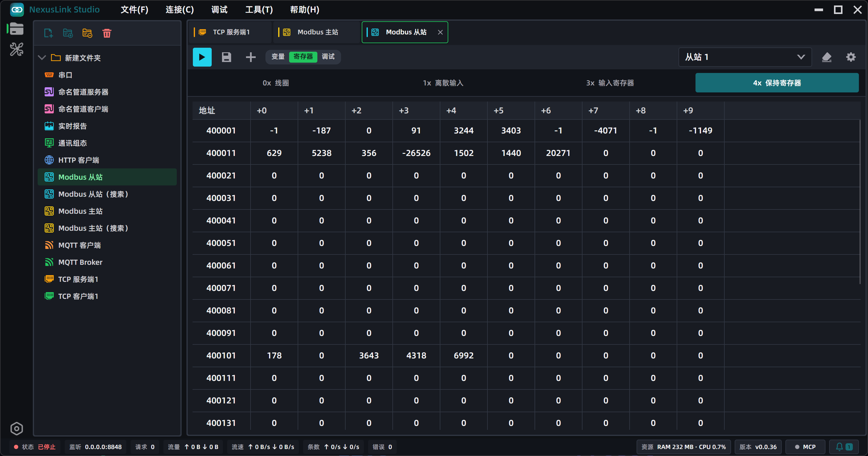Viewport: 868px width, 456px height.
Task: Switch to 寄存器 view toggle
Action: 303,57
